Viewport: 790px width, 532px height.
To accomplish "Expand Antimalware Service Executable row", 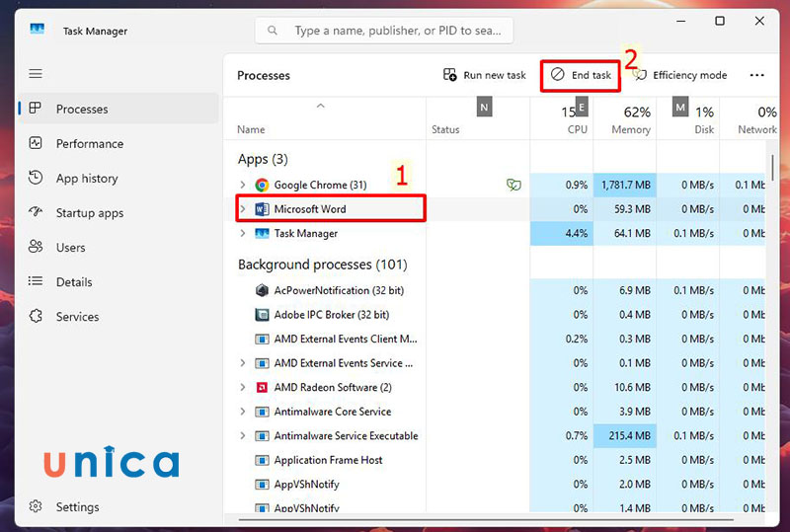I will pos(243,436).
